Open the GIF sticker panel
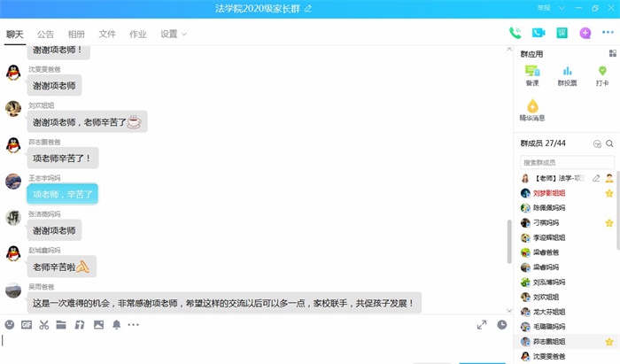The width and height of the screenshot is (620, 364). 27,325
